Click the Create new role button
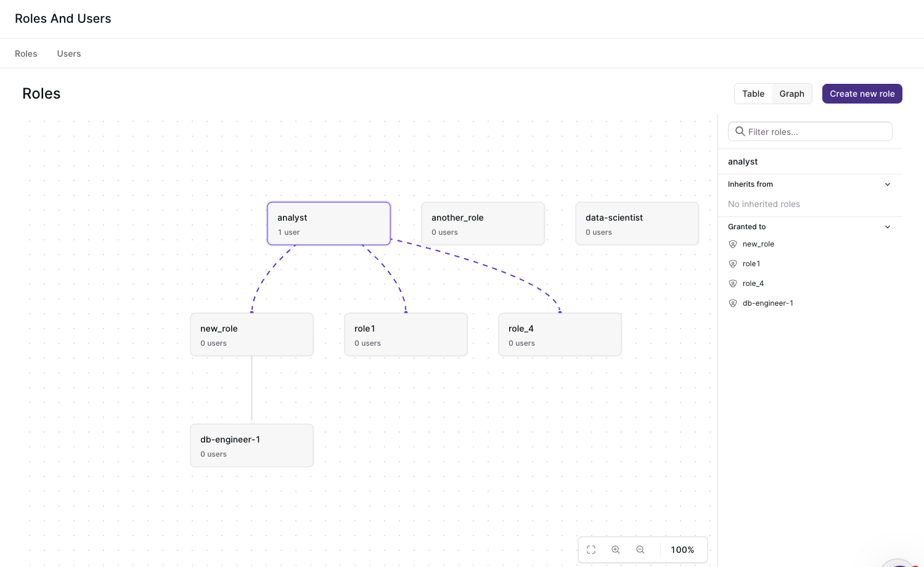Screen dimensions: 924x567 (862, 93)
